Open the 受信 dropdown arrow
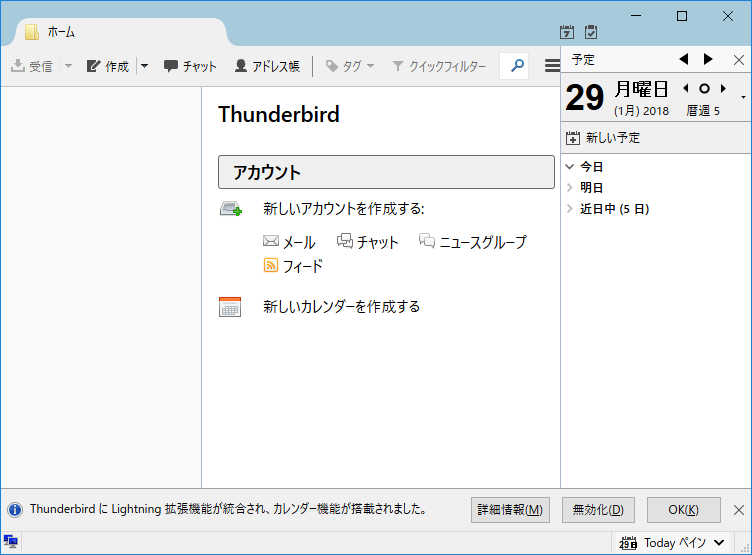This screenshot has width=752, height=555. point(68,66)
